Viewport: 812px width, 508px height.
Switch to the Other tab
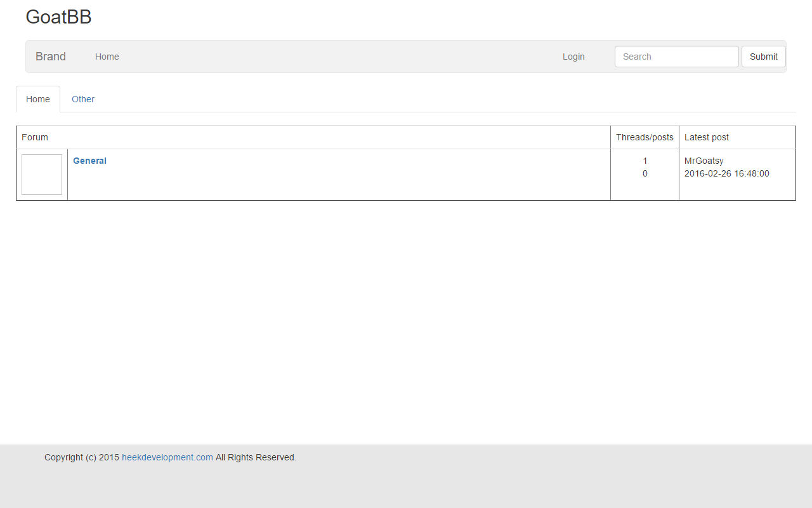pos(83,99)
